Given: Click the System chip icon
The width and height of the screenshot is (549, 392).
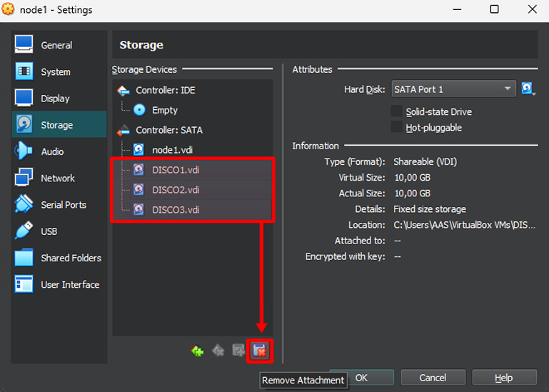Looking at the screenshot, I should coord(24,71).
